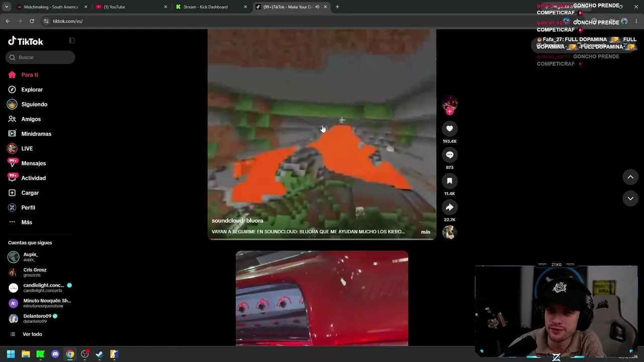The height and width of the screenshot is (362, 644).
Task: Go back using the browser back arrow
Action: pyautogui.click(x=8, y=21)
